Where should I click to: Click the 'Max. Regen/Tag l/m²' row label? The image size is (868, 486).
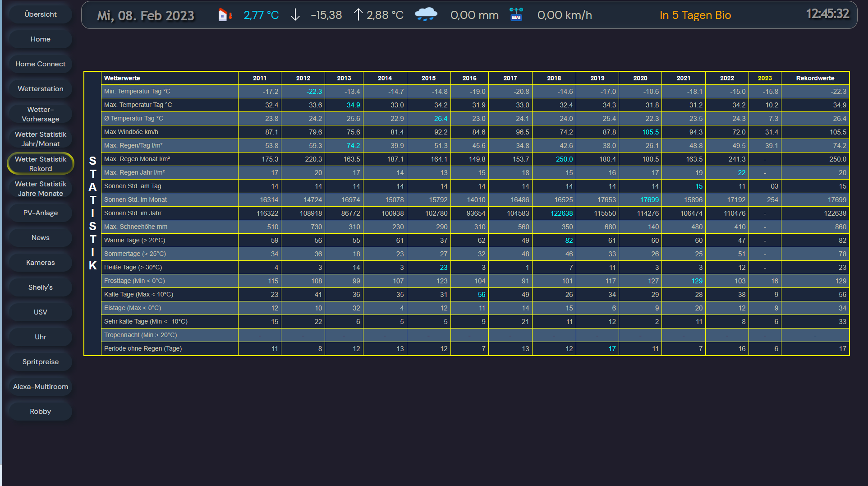click(133, 145)
